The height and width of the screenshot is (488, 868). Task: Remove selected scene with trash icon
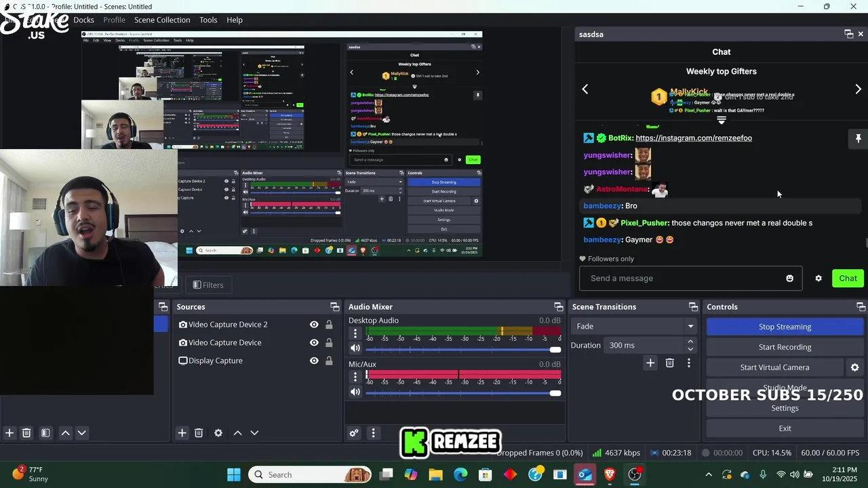coord(26,433)
